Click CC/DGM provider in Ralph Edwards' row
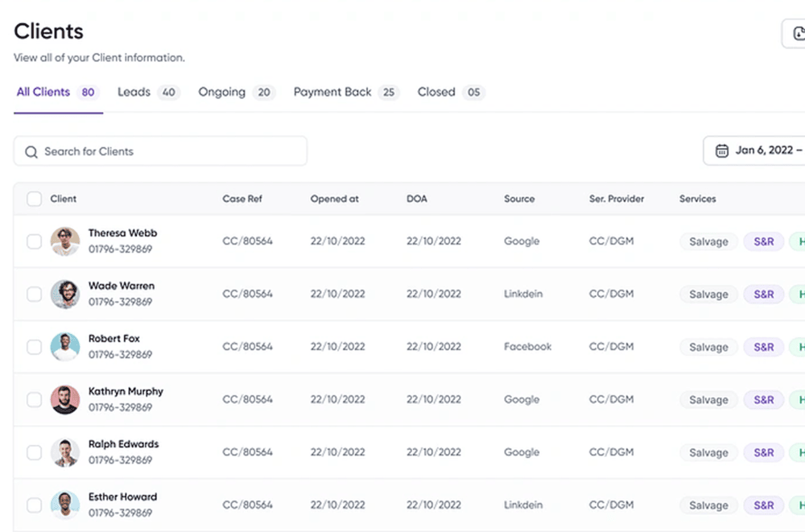 point(612,452)
